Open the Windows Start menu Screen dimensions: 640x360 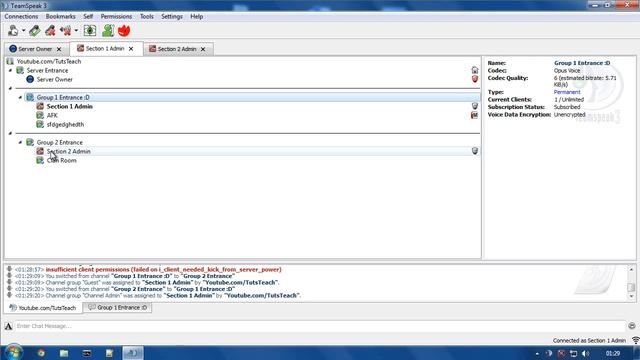point(13,353)
